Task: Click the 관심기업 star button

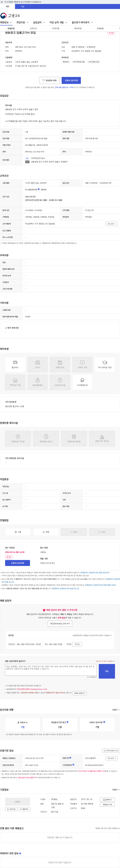Action: [11, 809]
